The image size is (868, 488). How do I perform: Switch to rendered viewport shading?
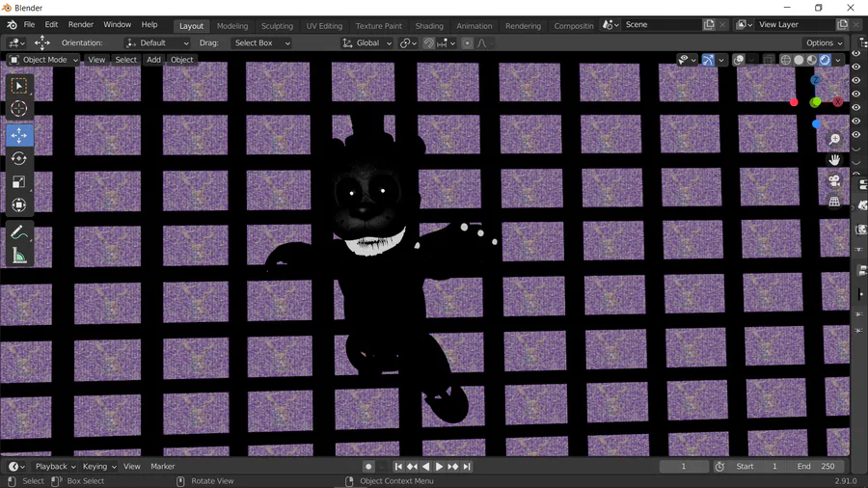[x=825, y=60]
